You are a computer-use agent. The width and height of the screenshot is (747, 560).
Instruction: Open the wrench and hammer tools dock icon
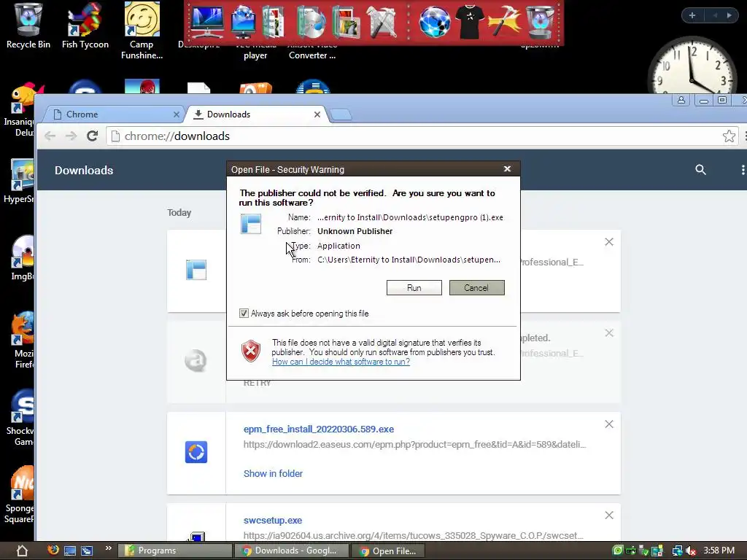click(382, 22)
